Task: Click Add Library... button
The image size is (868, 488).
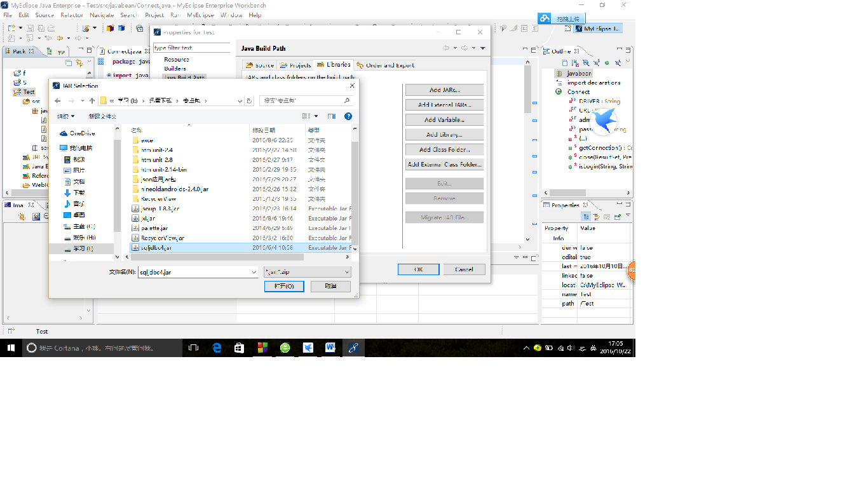Action: coord(444,135)
